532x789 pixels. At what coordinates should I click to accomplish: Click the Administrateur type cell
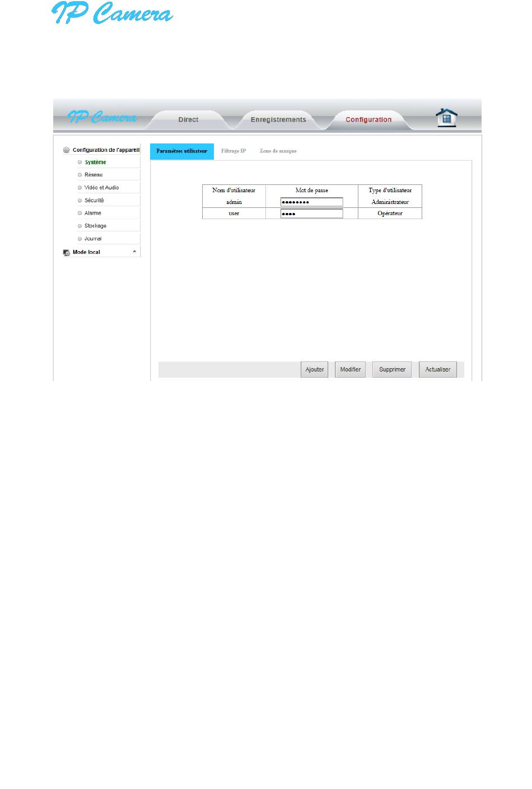[x=390, y=202]
